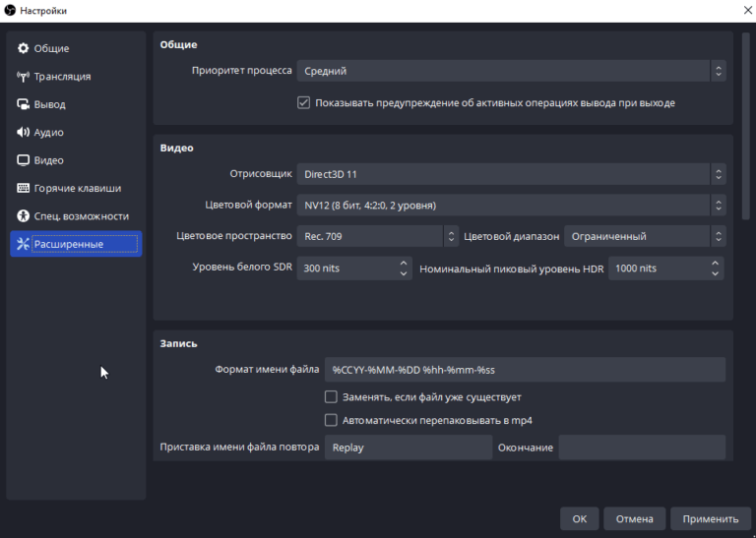Open the Приоритет процесса dropdown
The width and height of the screenshot is (756, 538).
pyautogui.click(x=511, y=71)
